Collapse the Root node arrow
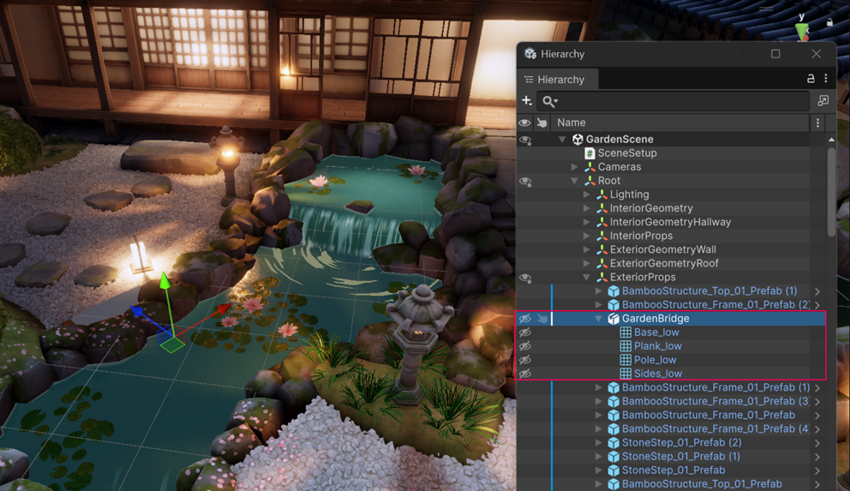This screenshot has height=491, width=850. click(575, 181)
